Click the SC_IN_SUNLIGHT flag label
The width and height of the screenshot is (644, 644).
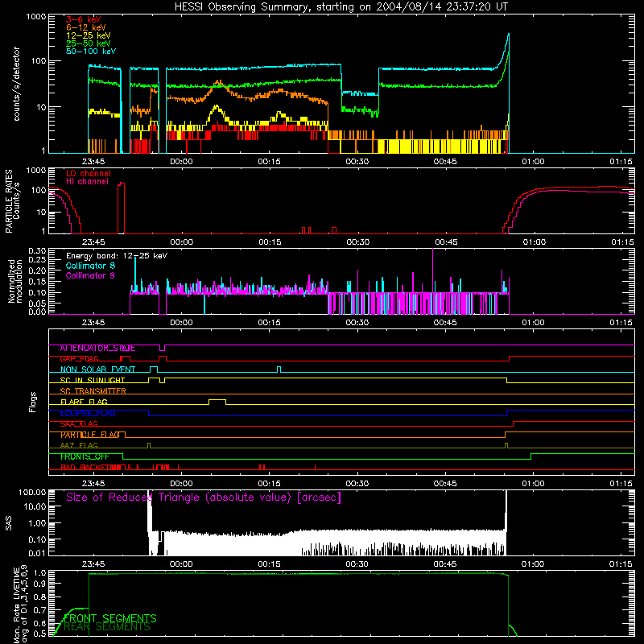pos(93,380)
